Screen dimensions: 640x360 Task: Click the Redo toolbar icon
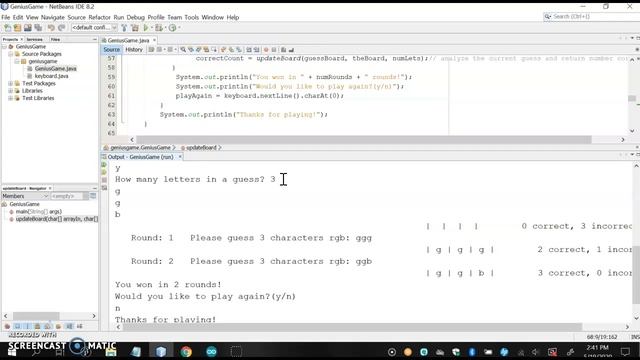coord(62,28)
